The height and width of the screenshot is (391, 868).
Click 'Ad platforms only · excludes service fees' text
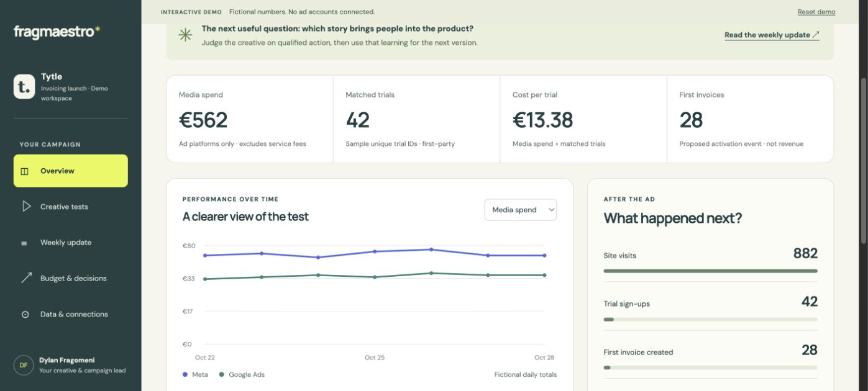click(x=242, y=144)
